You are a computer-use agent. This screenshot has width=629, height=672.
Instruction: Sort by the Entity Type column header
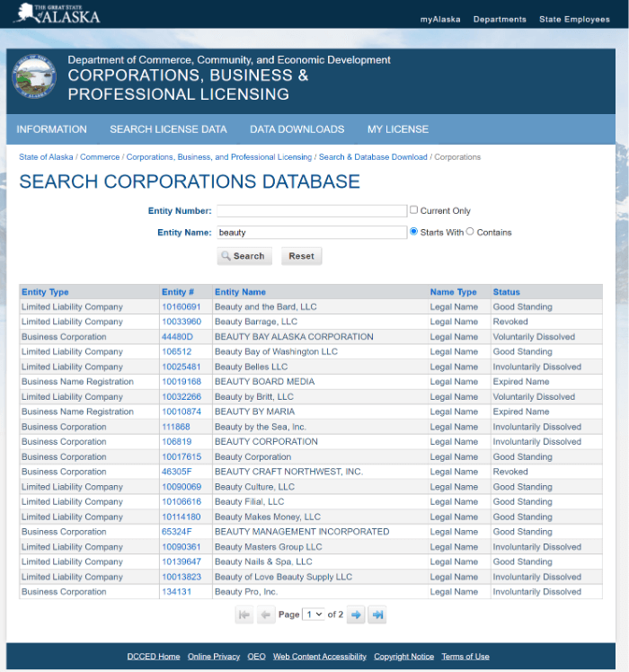click(45, 292)
